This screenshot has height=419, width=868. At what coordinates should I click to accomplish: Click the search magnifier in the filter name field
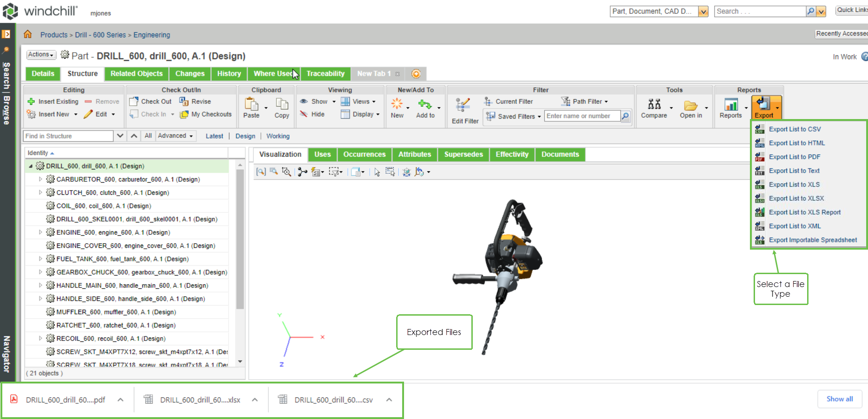coord(625,116)
